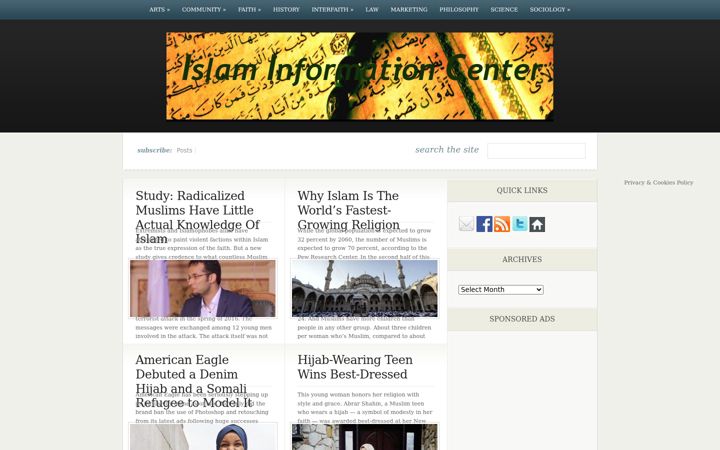This screenshot has height=450, width=720.
Task: Open the Facebook icon link
Action: click(484, 224)
